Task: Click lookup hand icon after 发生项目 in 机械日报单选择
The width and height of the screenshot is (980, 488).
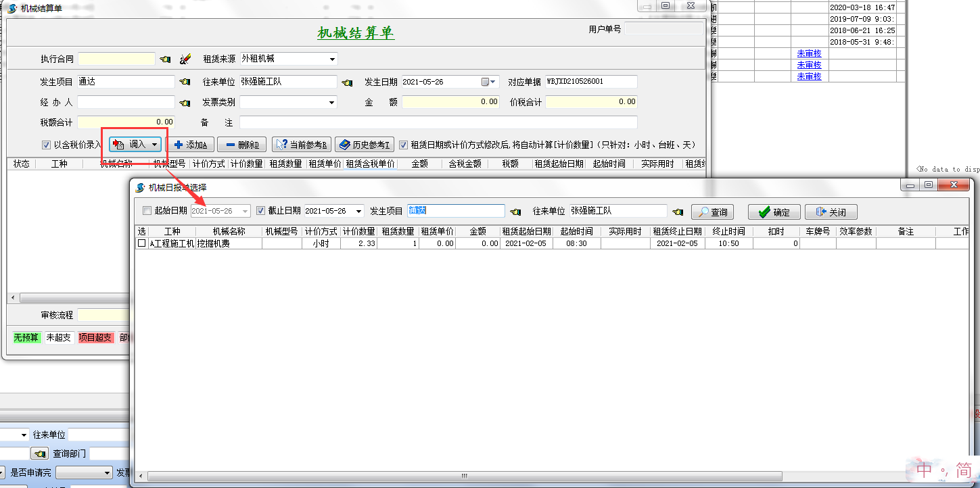Action: click(x=515, y=212)
